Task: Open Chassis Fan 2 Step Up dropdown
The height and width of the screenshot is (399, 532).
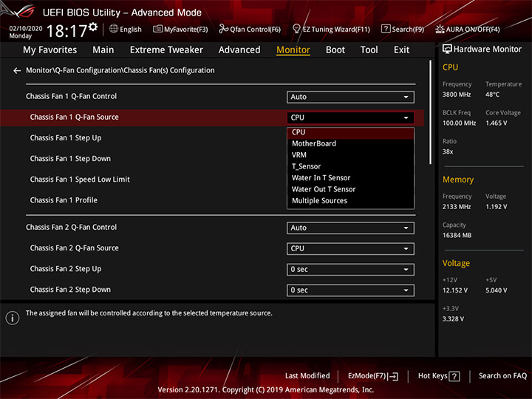Action: pyautogui.click(x=350, y=270)
